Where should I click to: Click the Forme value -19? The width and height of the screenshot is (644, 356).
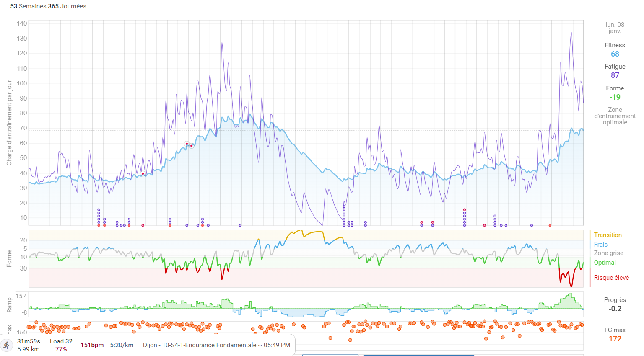click(615, 97)
